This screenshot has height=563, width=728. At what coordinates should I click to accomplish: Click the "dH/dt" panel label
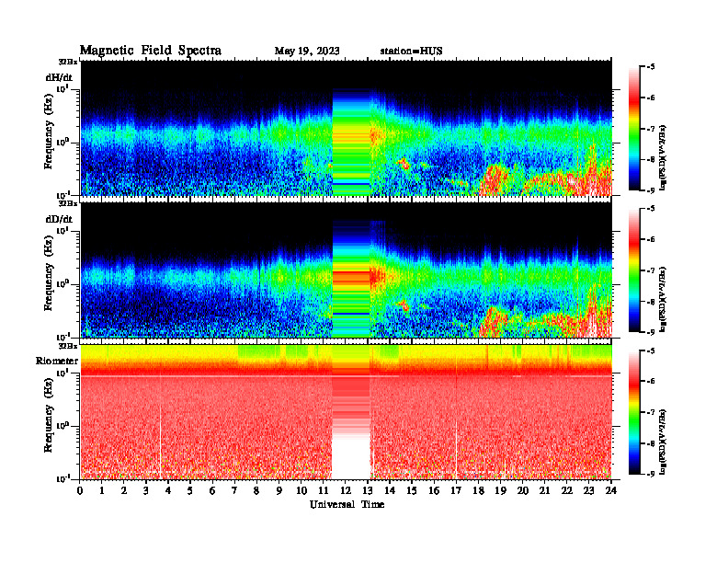[x=59, y=77]
